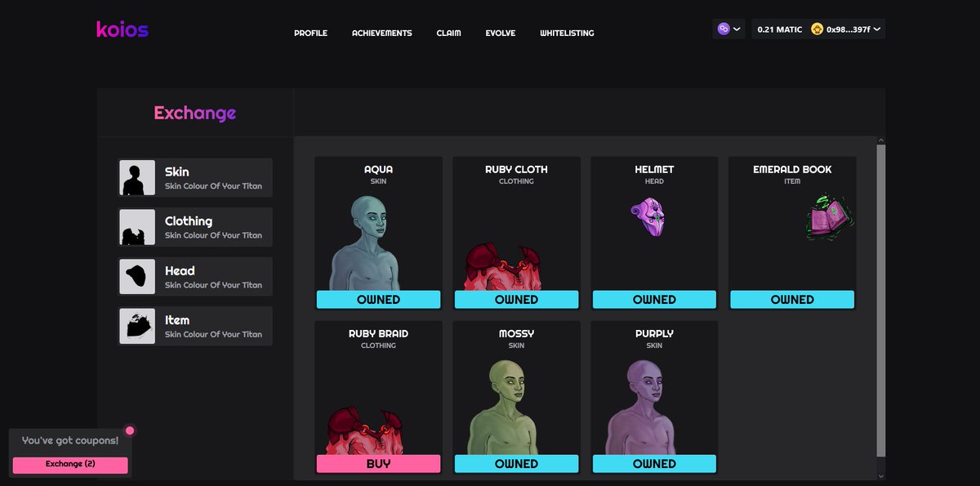
Task: Click the OWNED button under Purply
Action: coord(654,464)
